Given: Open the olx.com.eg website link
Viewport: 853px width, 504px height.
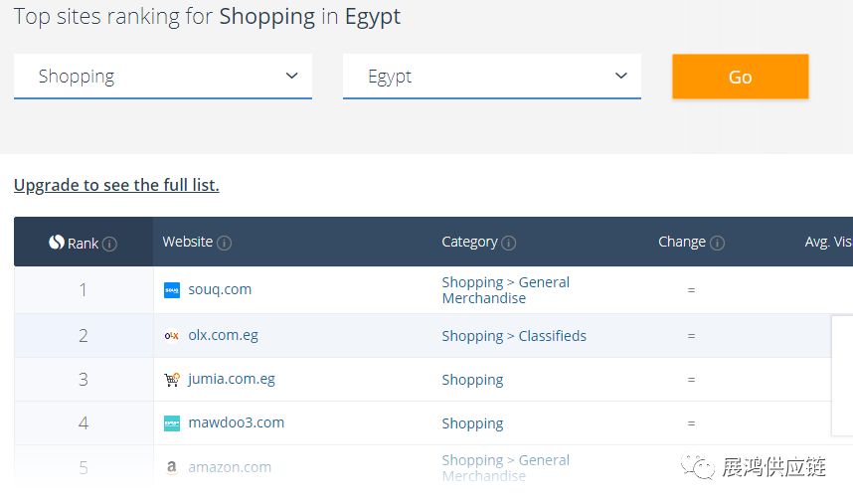Looking at the screenshot, I should coord(223,335).
